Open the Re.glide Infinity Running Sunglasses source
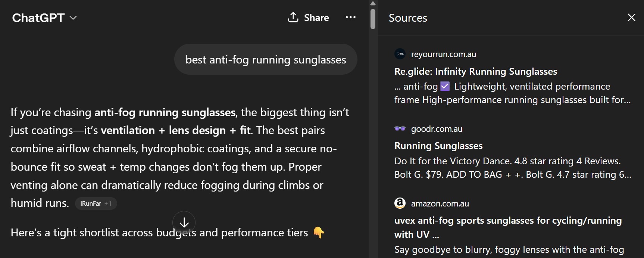This screenshot has width=644, height=258. 475,71
